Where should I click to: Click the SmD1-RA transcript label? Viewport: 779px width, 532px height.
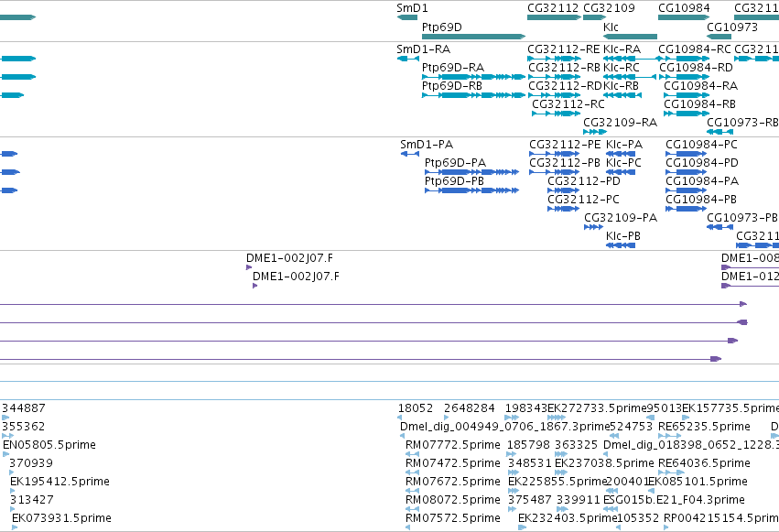pos(423,49)
